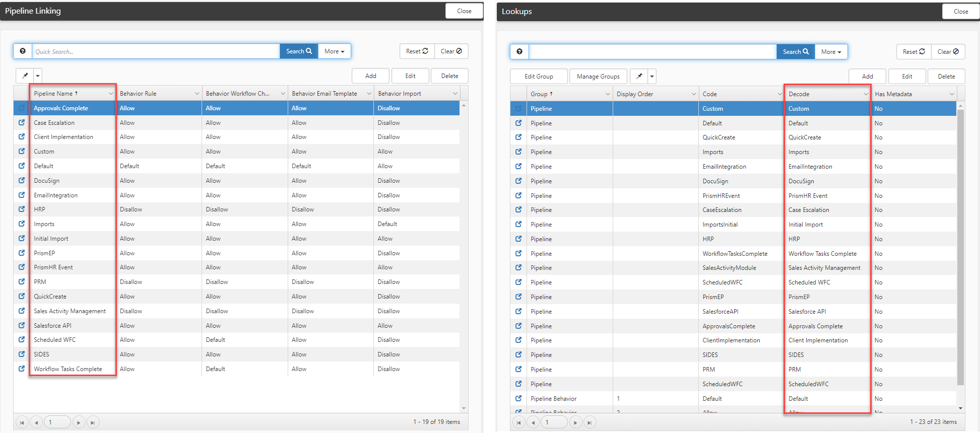Go to next page in Pipeline Linking pager
This screenshot has height=433, width=980.
(79, 422)
